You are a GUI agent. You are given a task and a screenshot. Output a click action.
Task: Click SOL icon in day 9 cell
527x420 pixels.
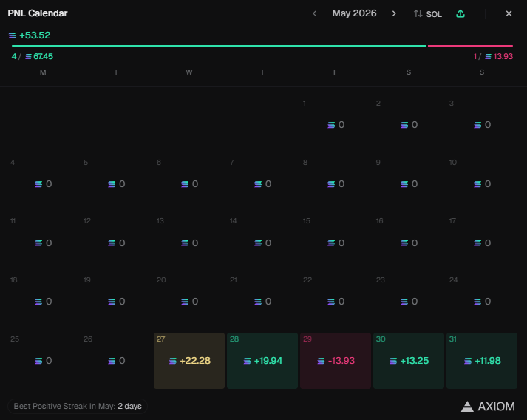(x=404, y=184)
